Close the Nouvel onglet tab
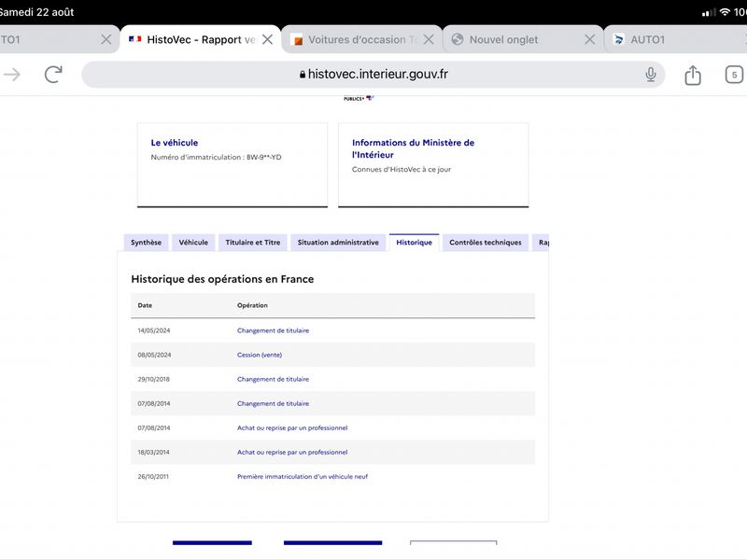Screen dimensions: 747x560 tap(590, 39)
